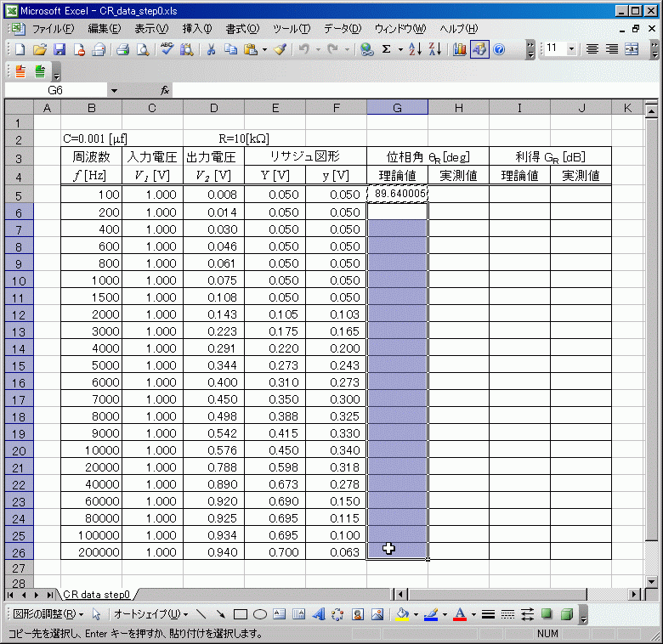663x644 pixels.
Task: Click the Save icon in the toolbar
Action: pos(59,49)
